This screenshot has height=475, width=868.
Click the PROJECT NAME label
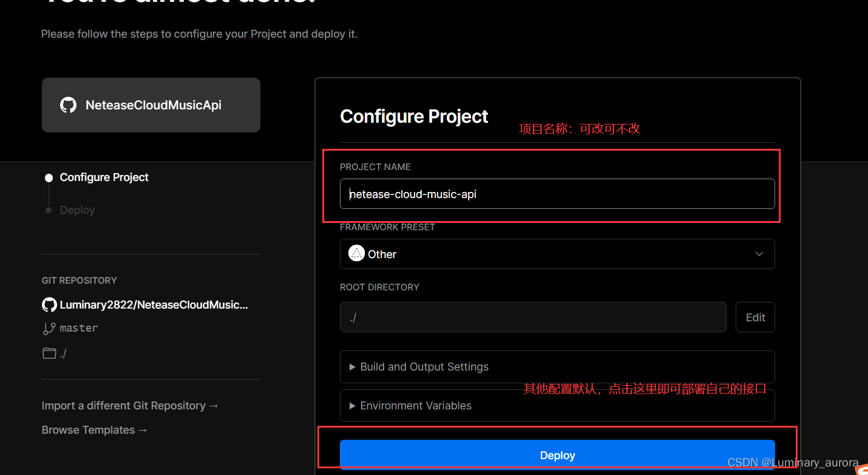(x=375, y=167)
